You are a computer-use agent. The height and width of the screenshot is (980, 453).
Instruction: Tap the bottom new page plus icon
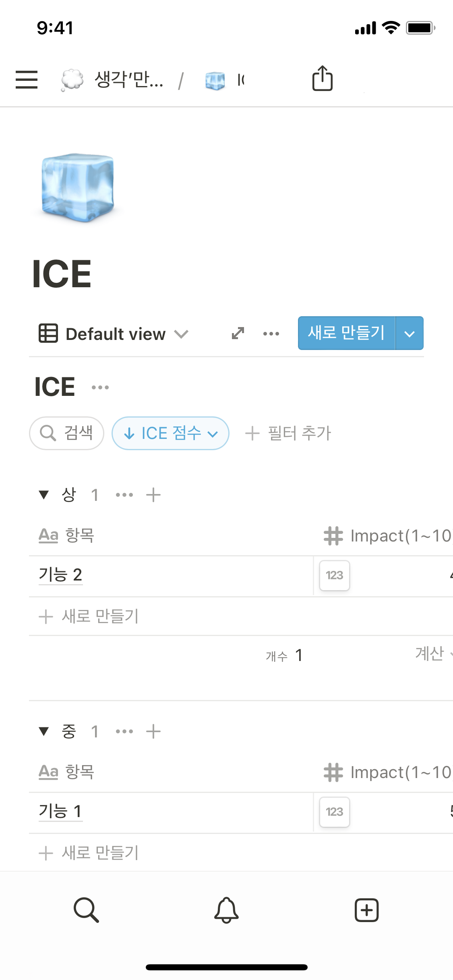click(366, 910)
